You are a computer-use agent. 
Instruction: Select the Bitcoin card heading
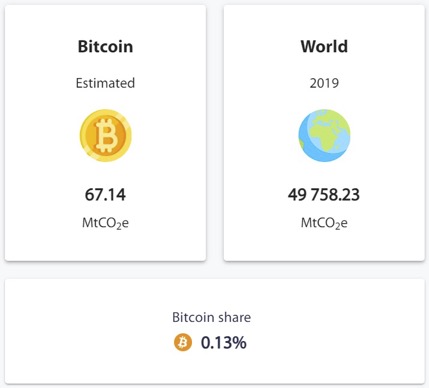(x=105, y=46)
